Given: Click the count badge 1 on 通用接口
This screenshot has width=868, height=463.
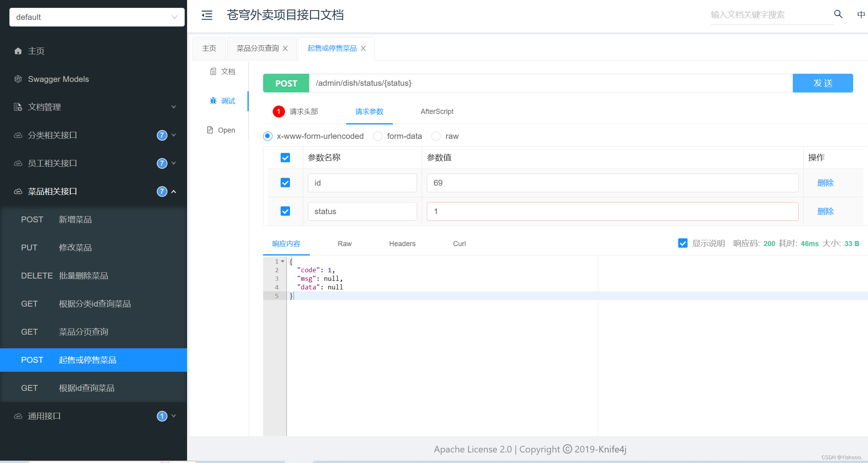Looking at the screenshot, I should (162, 416).
